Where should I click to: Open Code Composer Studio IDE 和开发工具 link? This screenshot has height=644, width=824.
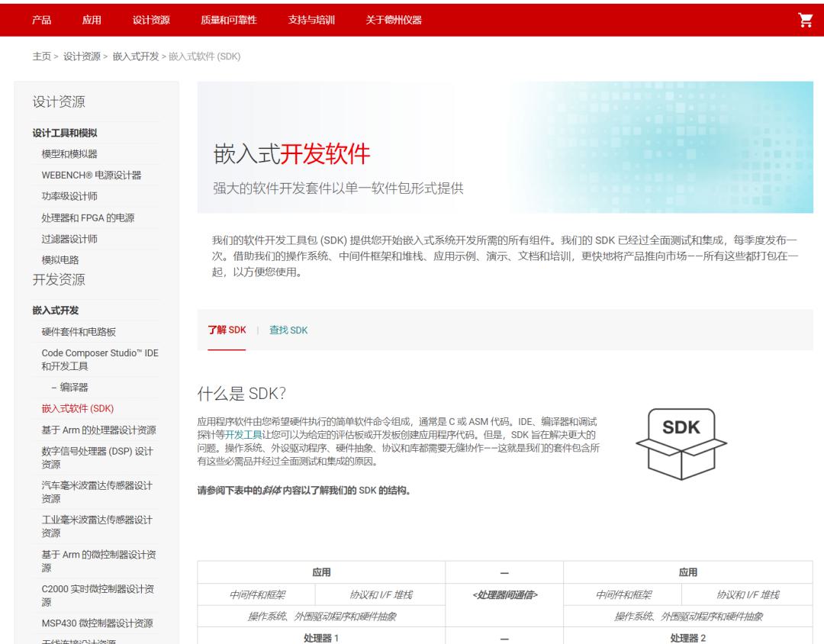(100, 359)
